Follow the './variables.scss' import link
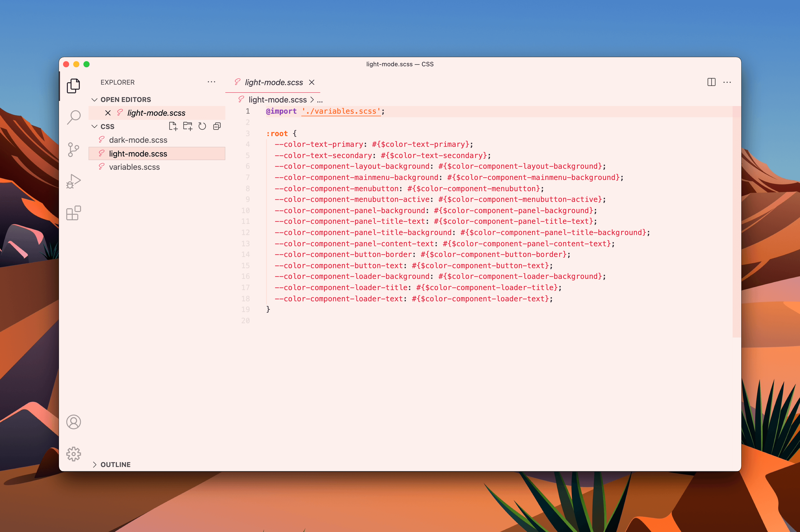The height and width of the screenshot is (532, 800). point(341,111)
